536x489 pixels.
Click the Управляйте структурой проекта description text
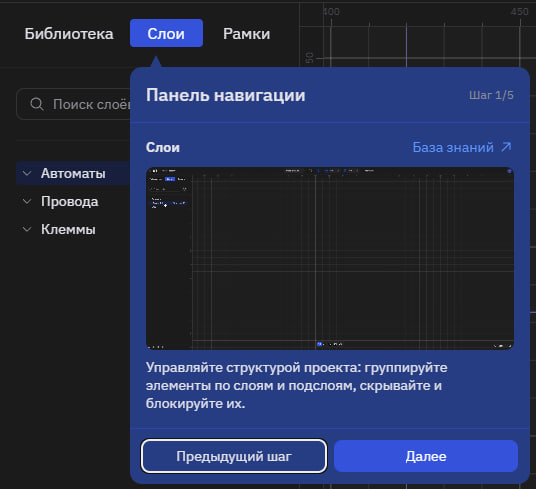pyautogui.click(x=296, y=385)
